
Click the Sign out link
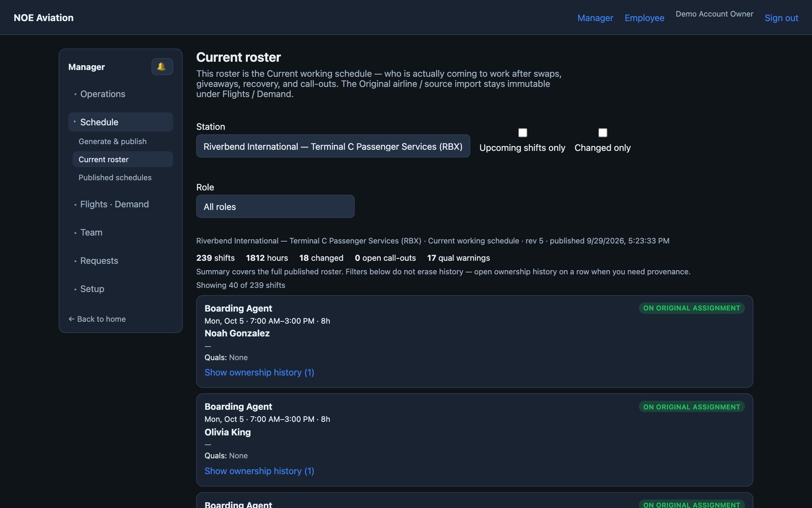(x=781, y=18)
